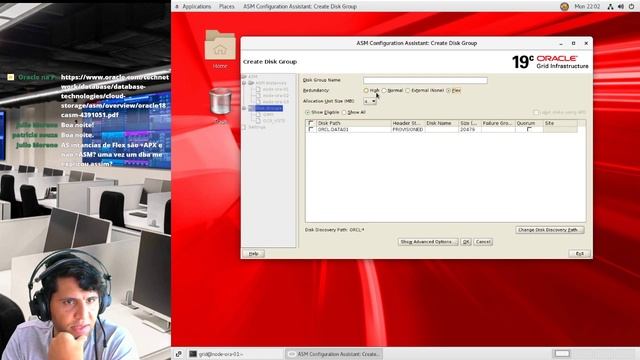The height and width of the screenshot is (360, 640).
Task: Maximize the ASM Configuration Assistant window
Action: coord(573,43)
